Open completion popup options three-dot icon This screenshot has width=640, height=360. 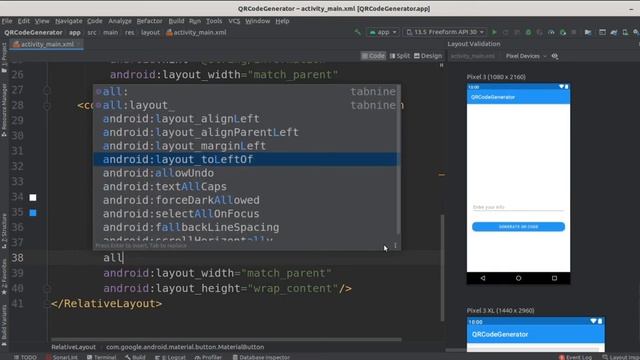pos(395,245)
